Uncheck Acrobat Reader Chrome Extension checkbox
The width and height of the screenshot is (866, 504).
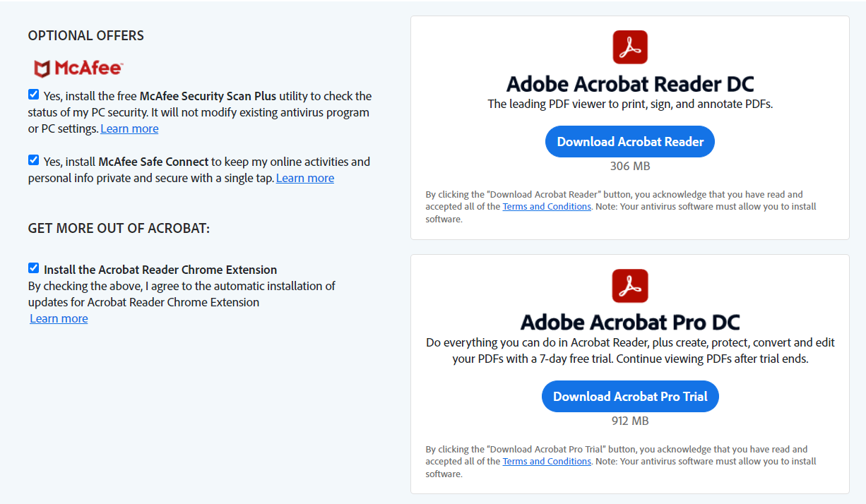click(33, 268)
